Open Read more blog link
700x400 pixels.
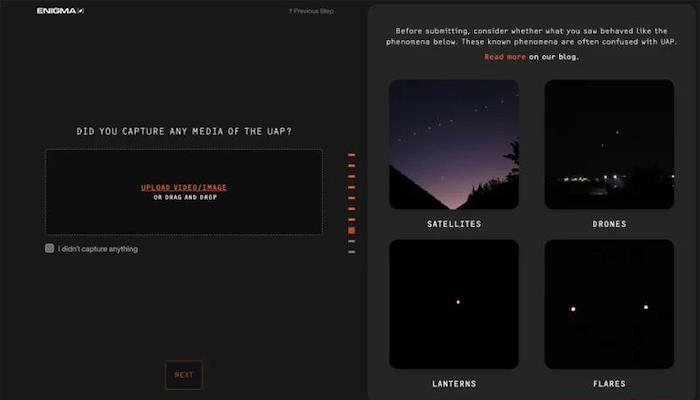pyautogui.click(x=505, y=57)
